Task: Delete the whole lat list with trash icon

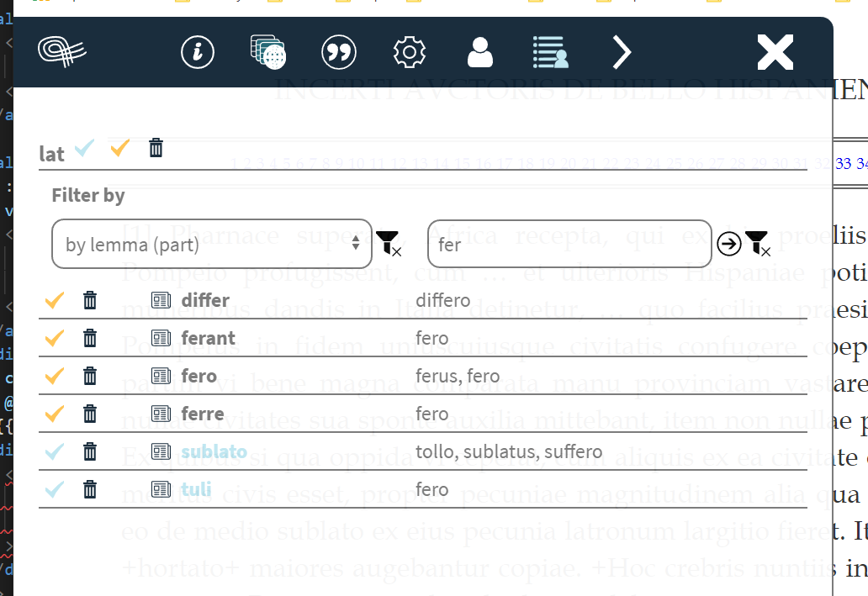Action: click(155, 147)
